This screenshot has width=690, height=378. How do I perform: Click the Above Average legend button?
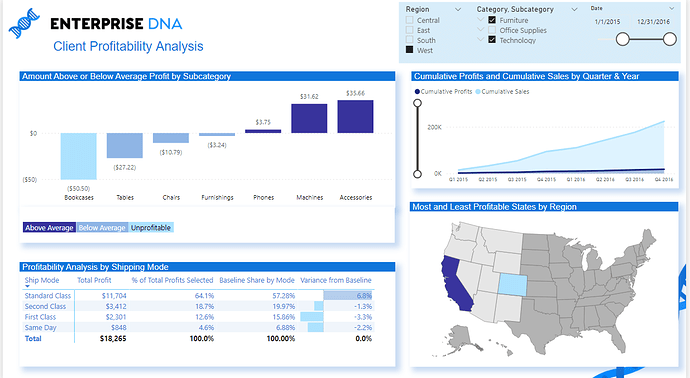pyautogui.click(x=49, y=228)
